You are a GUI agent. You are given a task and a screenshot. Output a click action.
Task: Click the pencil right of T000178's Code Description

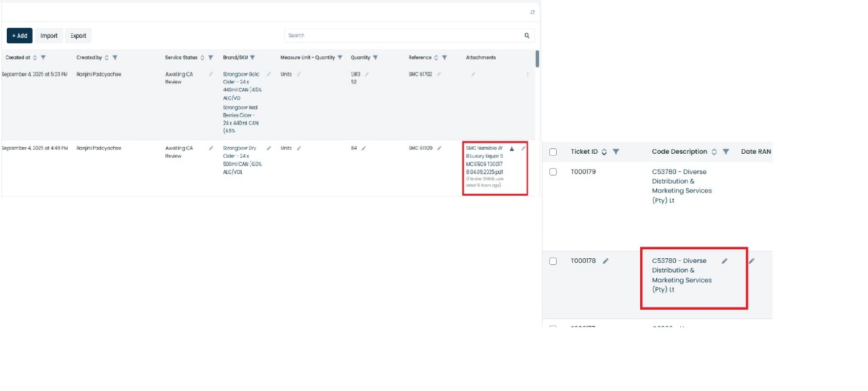tap(751, 260)
